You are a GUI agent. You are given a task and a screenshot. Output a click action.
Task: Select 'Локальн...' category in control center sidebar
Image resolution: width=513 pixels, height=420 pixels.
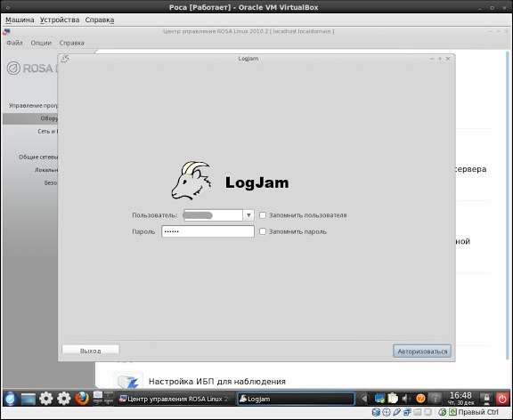coord(46,170)
